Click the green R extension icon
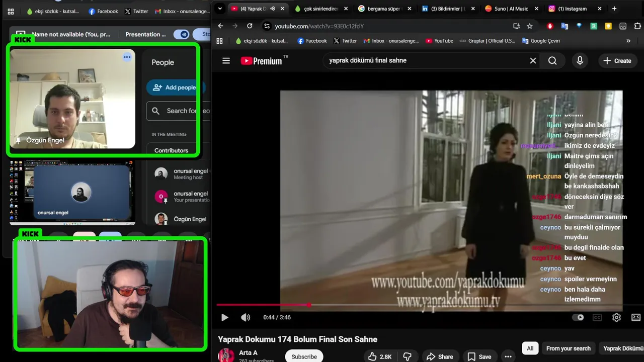The height and width of the screenshot is (362, 644). [x=594, y=26]
